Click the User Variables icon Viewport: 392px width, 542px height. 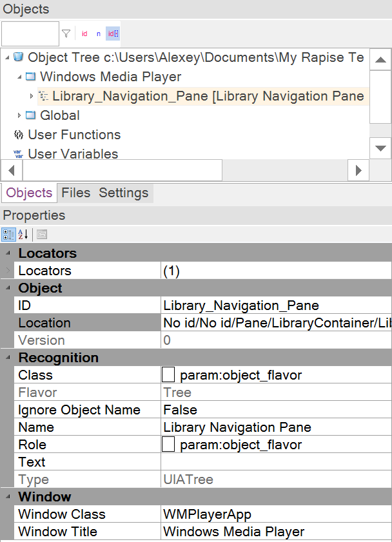point(18,154)
